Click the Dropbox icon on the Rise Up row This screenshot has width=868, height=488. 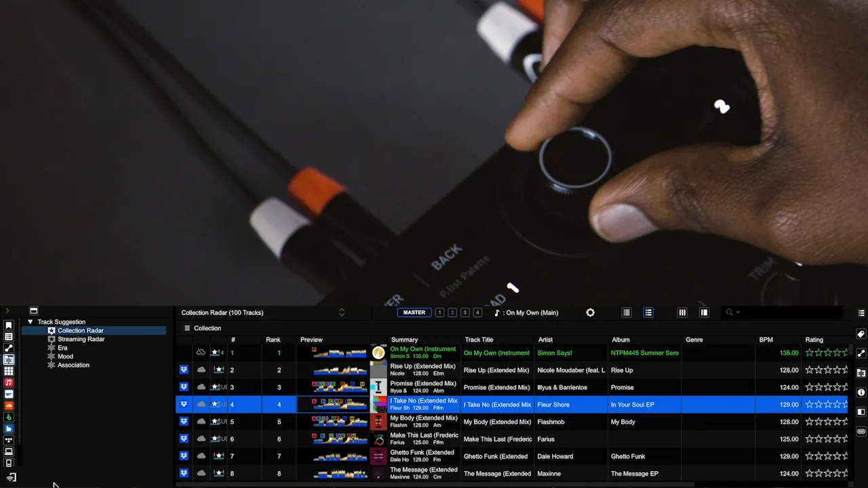184,370
